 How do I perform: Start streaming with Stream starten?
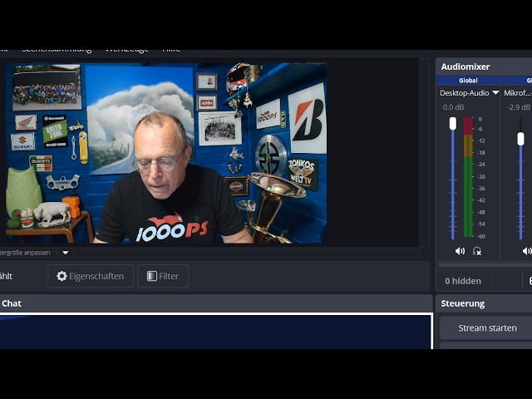487,328
